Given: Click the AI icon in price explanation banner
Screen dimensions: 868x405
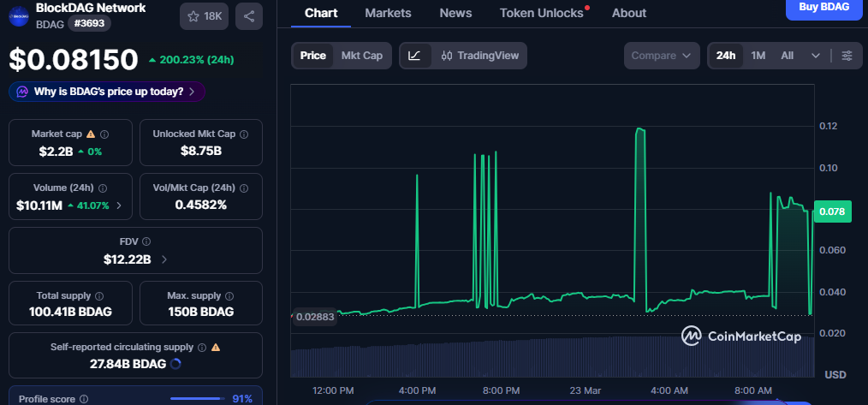Looking at the screenshot, I should 22,92.
